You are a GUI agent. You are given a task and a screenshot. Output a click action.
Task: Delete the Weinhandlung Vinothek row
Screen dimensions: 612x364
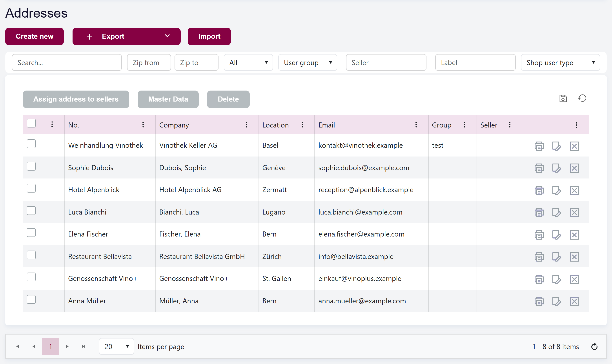pyautogui.click(x=574, y=146)
